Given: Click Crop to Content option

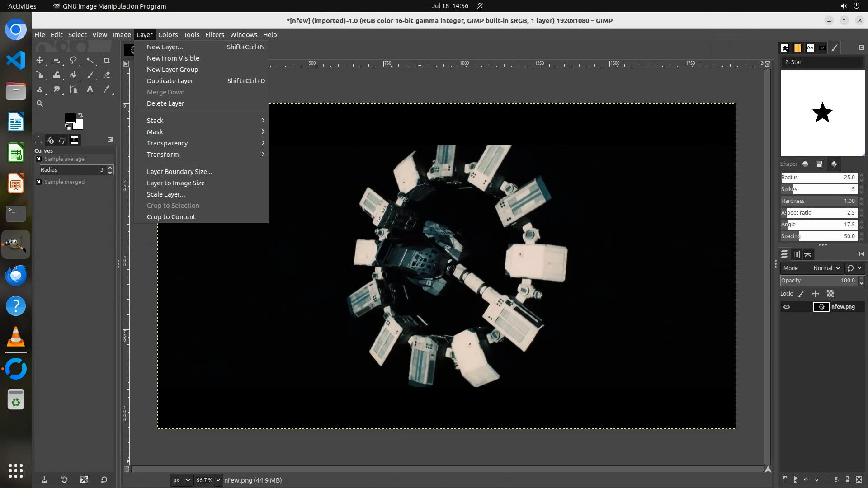Looking at the screenshot, I should click(x=171, y=217).
